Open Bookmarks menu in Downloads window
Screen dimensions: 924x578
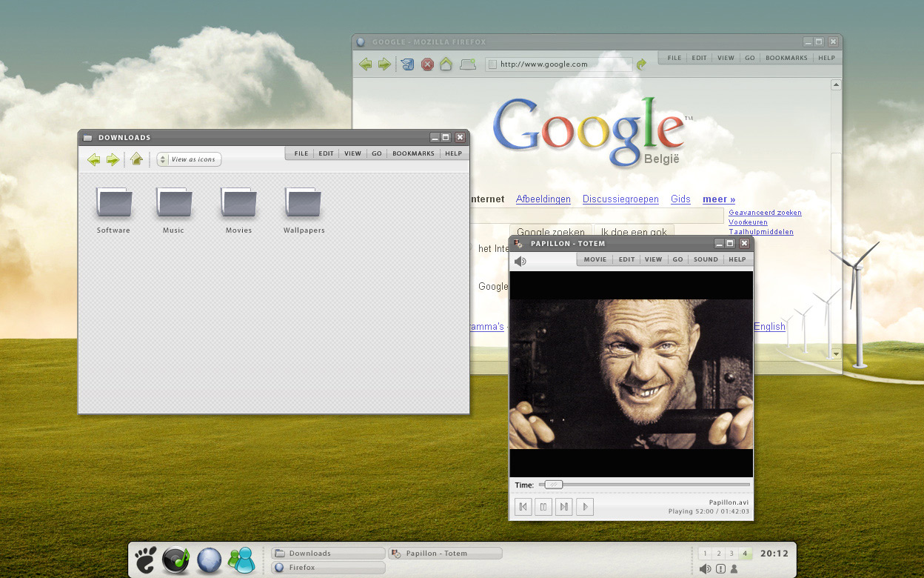(x=413, y=153)
